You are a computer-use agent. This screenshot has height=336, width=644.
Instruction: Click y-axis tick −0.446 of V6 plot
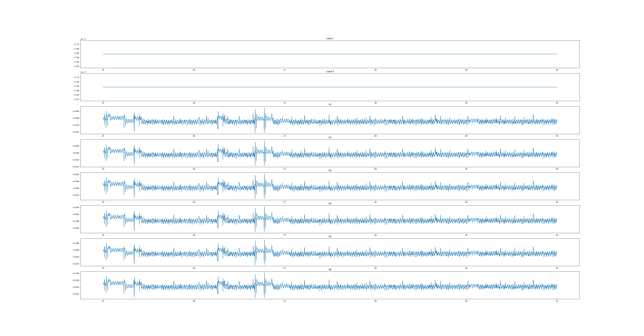(x=76, y=273)
